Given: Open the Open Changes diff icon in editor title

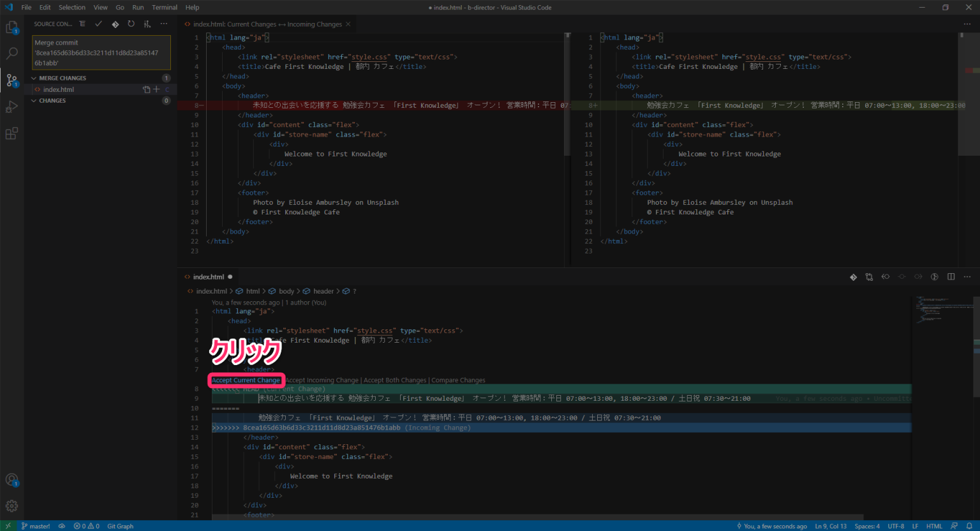Looking at the screenshot, I should (x=854, y=276).
